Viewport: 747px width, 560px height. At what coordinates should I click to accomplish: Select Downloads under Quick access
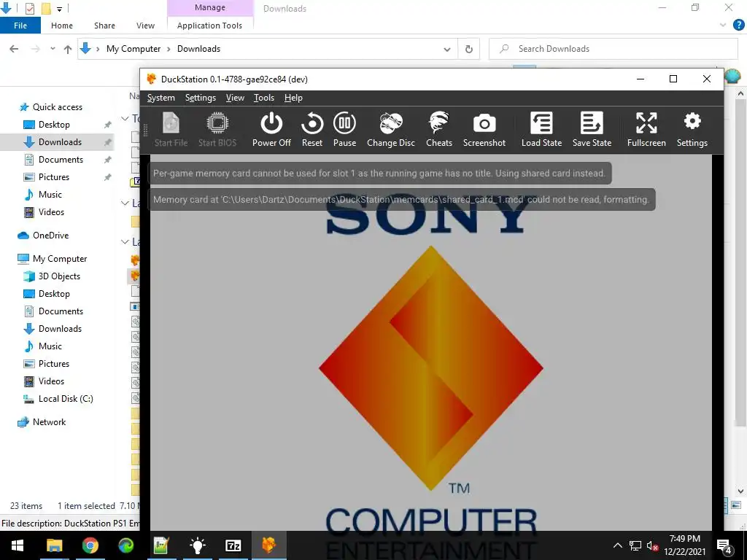60,142
